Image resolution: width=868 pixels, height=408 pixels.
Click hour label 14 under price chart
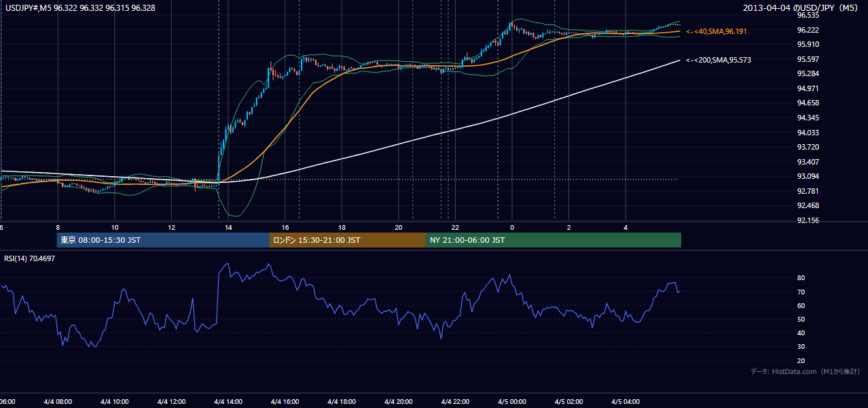[228, 227]
